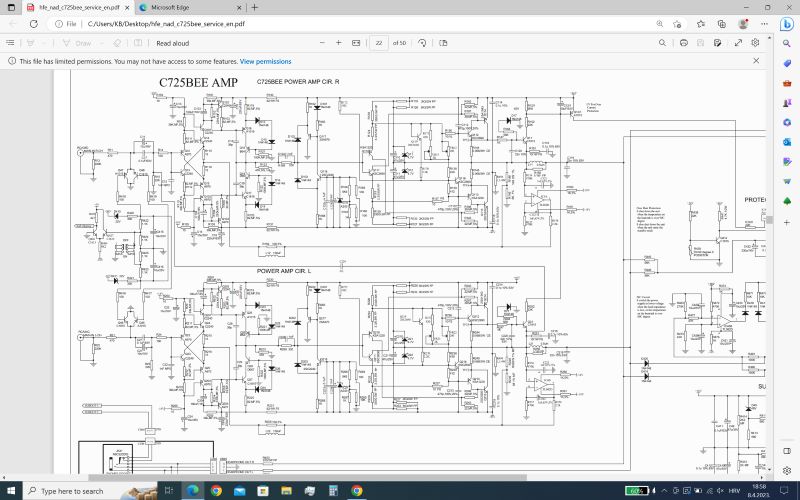The image size is (800, 500).
Task: Enter PDF full screen mode
Action: click(738, 43)
